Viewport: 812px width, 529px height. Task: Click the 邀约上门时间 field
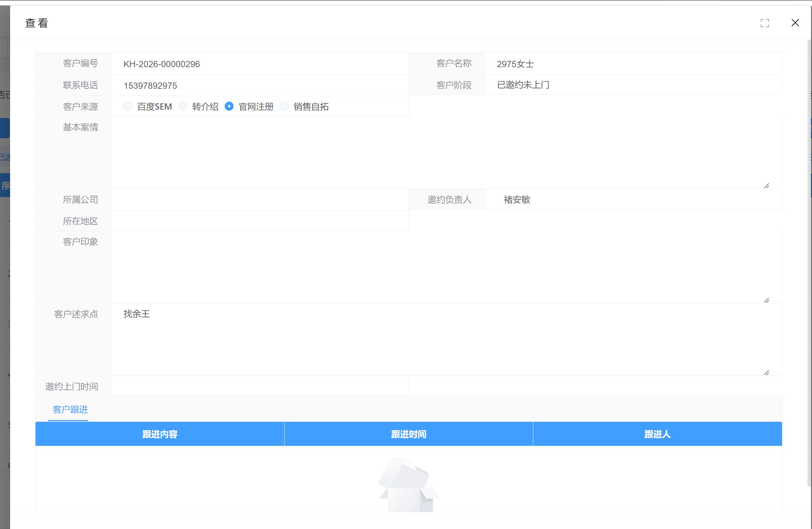tap(260, 386)
